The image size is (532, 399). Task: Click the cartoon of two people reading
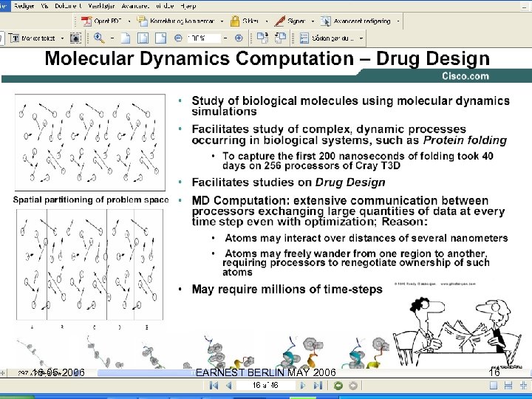click(x=457, y=331)
